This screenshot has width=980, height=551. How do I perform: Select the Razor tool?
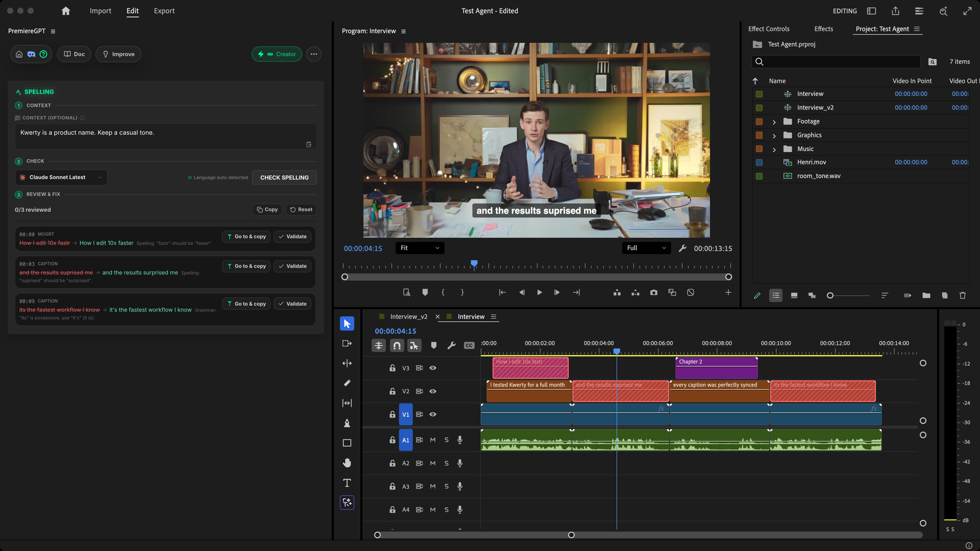click(x=347, y=383)
